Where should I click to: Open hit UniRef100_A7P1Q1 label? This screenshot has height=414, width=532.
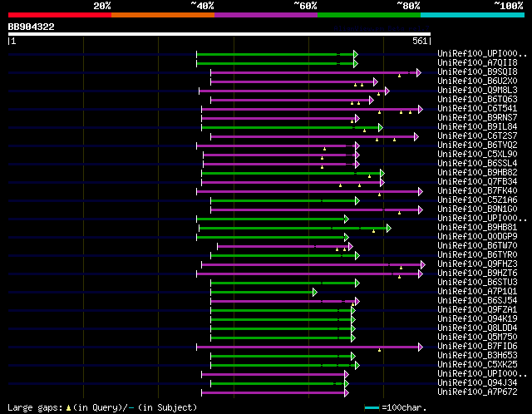(477, 292)
